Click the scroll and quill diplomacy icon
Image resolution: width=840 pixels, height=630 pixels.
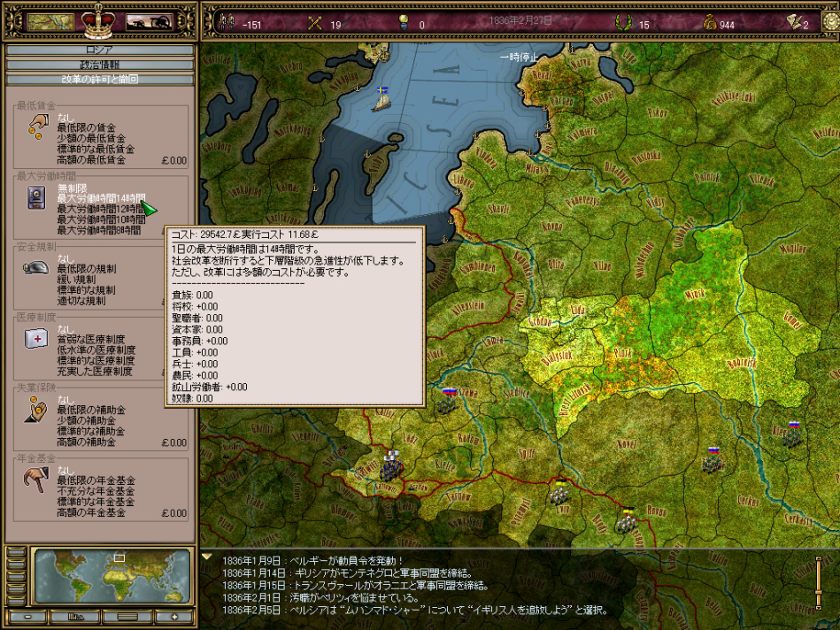click(793, 22)
